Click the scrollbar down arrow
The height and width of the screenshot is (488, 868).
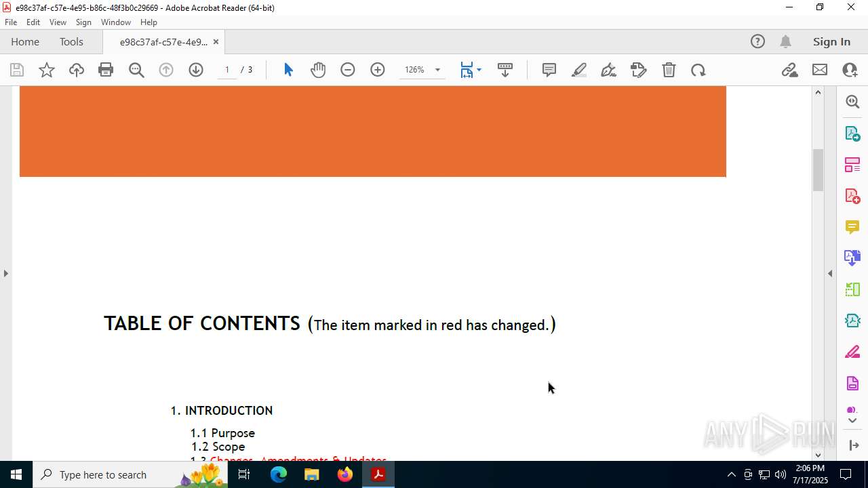coord(818,455)
